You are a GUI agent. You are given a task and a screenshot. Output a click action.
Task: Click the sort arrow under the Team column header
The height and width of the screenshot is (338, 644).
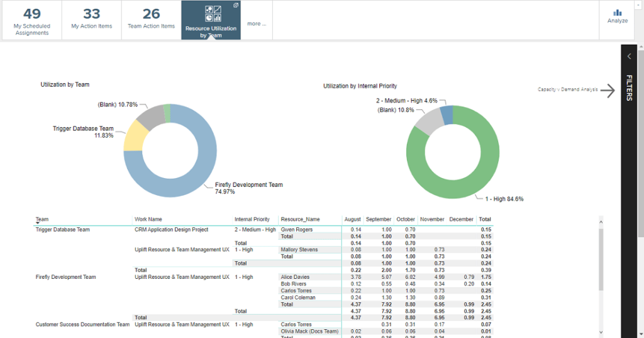(38, 223)
